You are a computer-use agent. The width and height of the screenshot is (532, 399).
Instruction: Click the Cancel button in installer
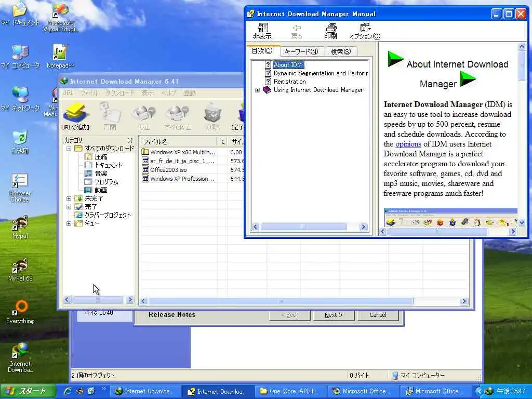coord(378,315)
